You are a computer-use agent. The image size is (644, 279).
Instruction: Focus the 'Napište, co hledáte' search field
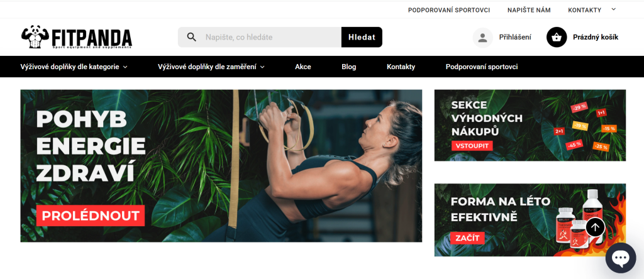[271, 37]
